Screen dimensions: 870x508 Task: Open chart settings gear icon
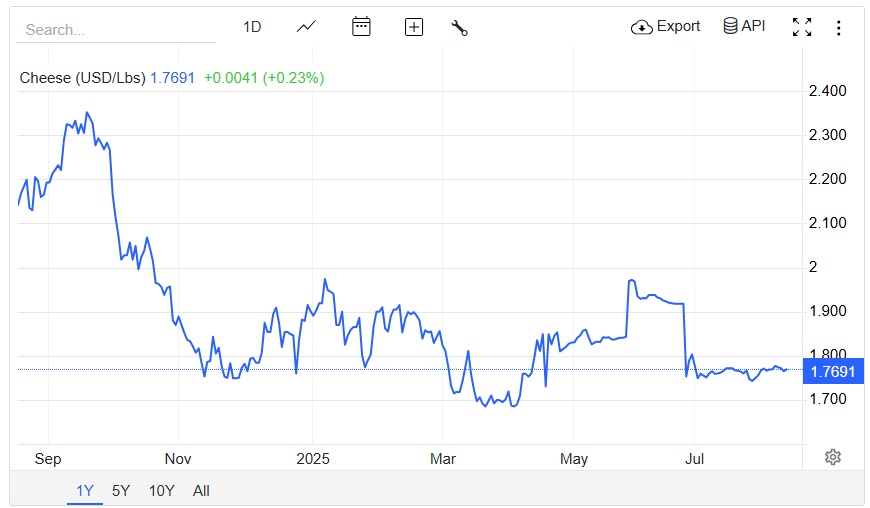click(833, 457)
